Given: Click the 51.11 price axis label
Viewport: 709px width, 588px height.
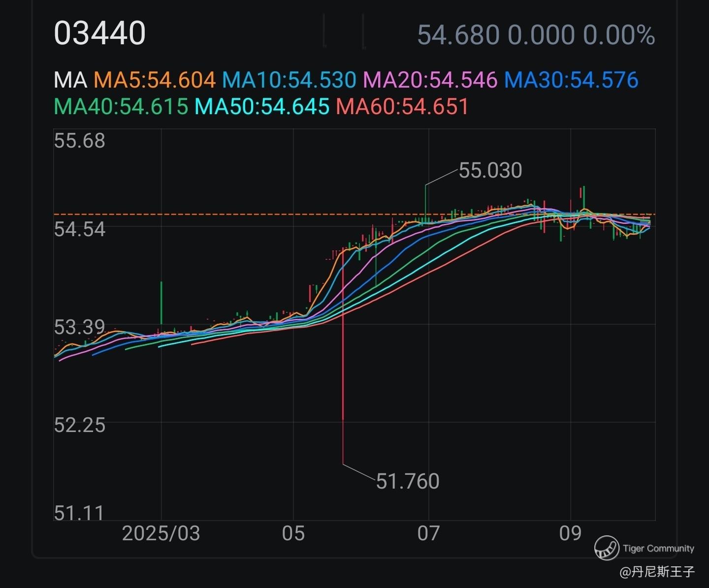Looking at the screenshot, I should click(79, 513).
